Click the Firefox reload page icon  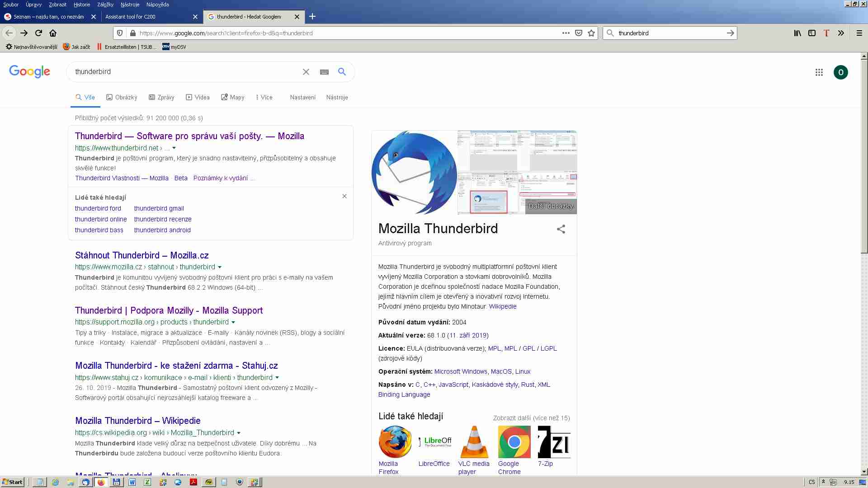click(x=38, y=33)
